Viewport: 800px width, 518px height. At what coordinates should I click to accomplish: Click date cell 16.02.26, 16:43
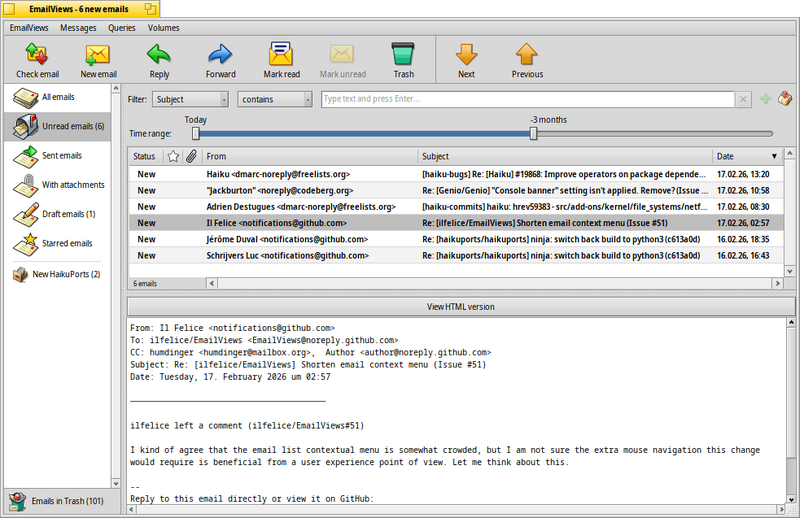743,256
